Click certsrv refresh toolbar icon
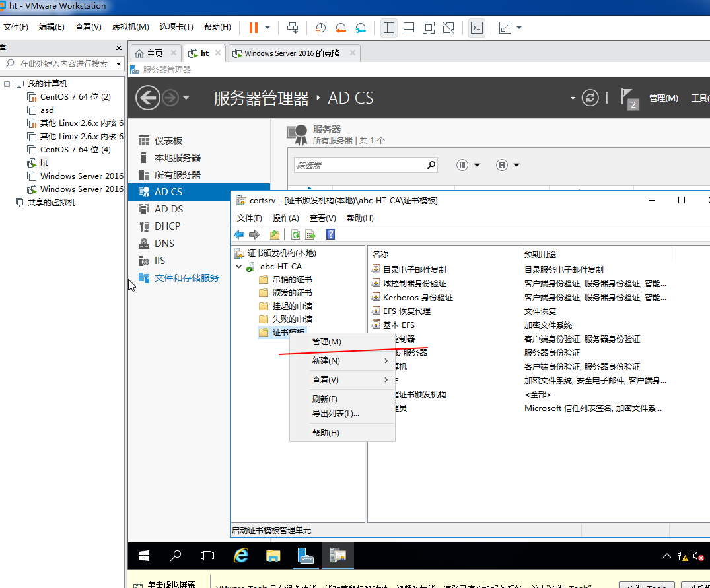 point(296,234)
